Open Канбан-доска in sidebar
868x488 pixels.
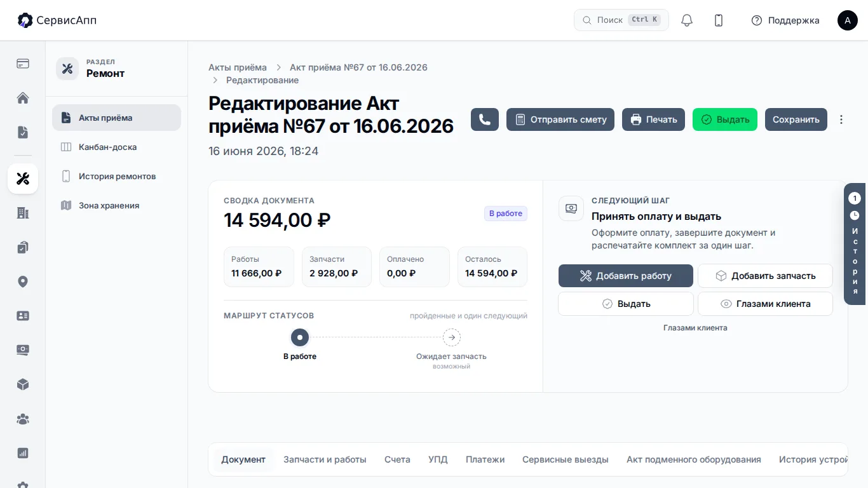pyautogui.click(x=116, y=147)
